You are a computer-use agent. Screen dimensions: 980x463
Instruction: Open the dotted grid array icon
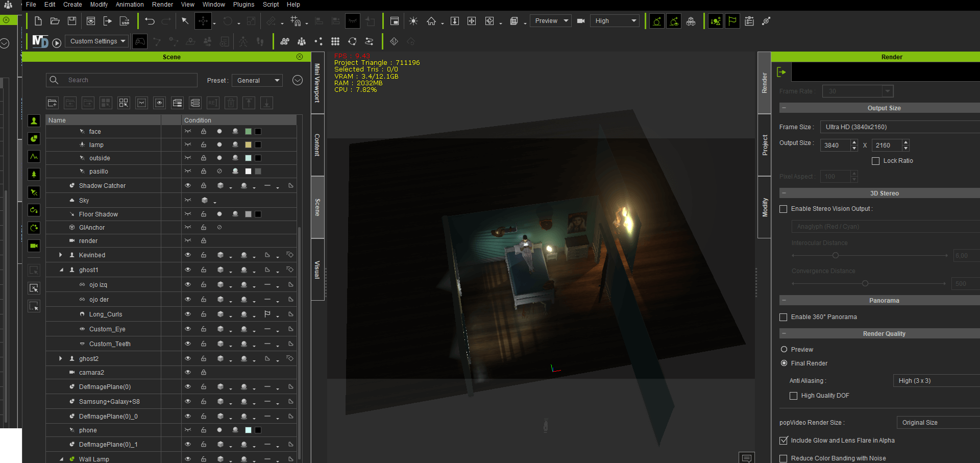point(335,41)
